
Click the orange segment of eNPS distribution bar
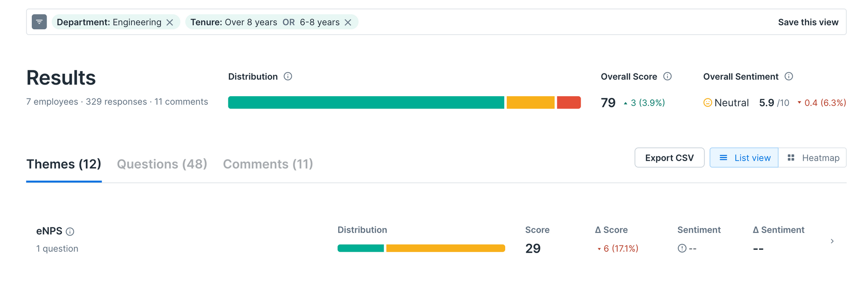click(445, 248)
